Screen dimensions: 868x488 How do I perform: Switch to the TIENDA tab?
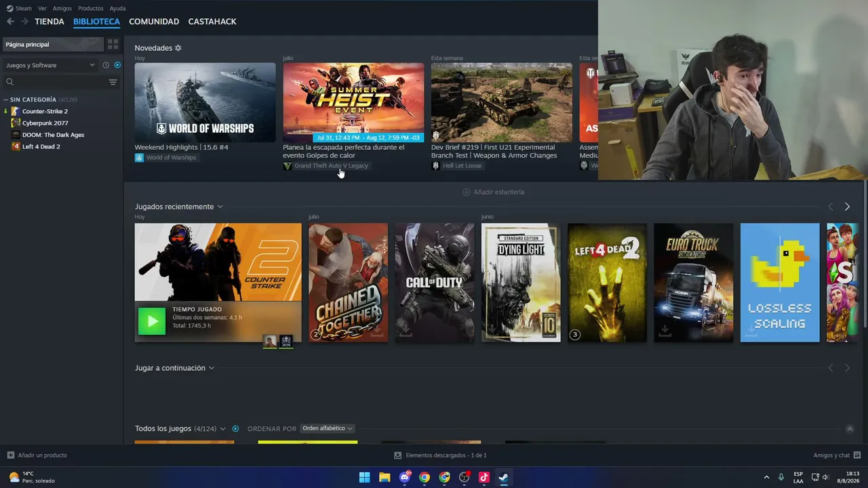tap(50, 22)
